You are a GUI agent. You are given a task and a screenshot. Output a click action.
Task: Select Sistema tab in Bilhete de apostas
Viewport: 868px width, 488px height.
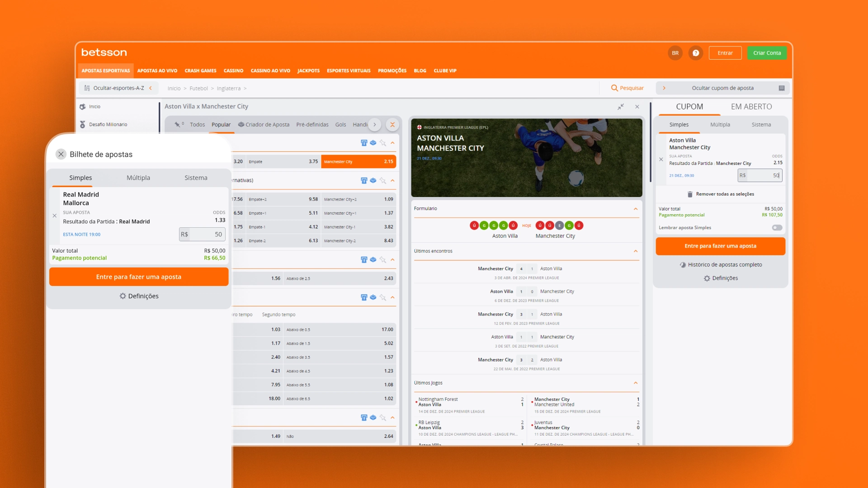click(196, 178)
